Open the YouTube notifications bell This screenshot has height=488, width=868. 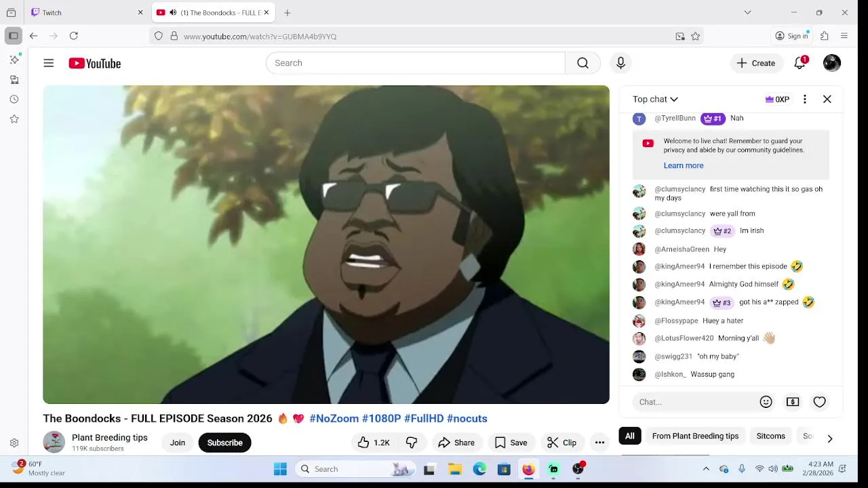tap(800, 63)
